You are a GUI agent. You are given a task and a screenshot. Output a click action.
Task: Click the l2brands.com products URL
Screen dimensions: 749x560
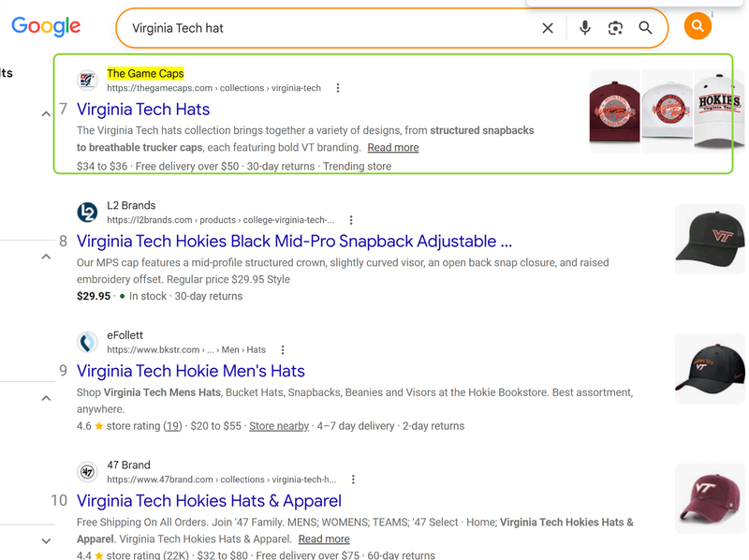[220, 220]
